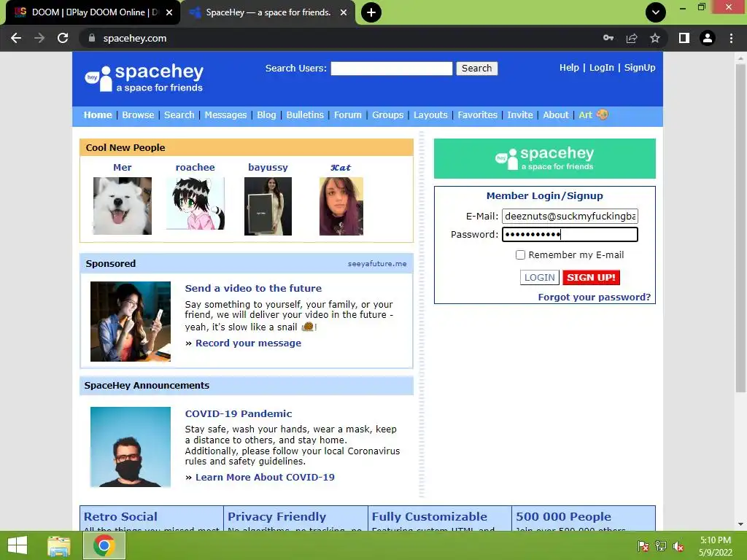Open the Layouts nav item

pos(430,114)
